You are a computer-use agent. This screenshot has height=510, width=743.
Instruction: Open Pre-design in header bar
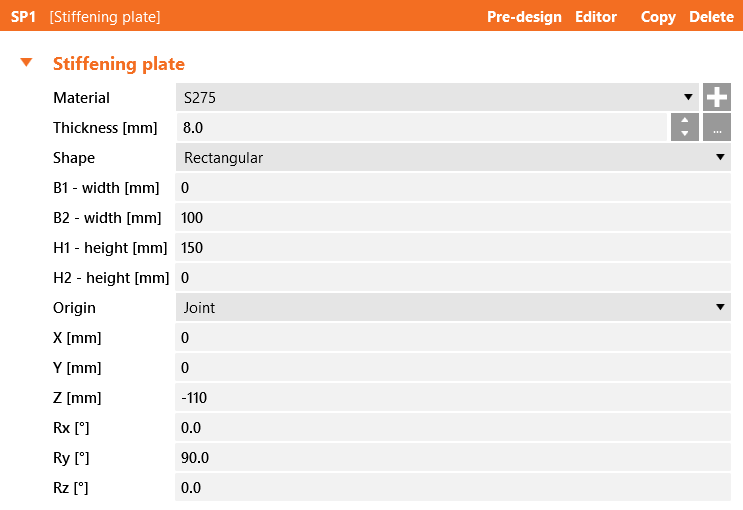coord(524,17)
